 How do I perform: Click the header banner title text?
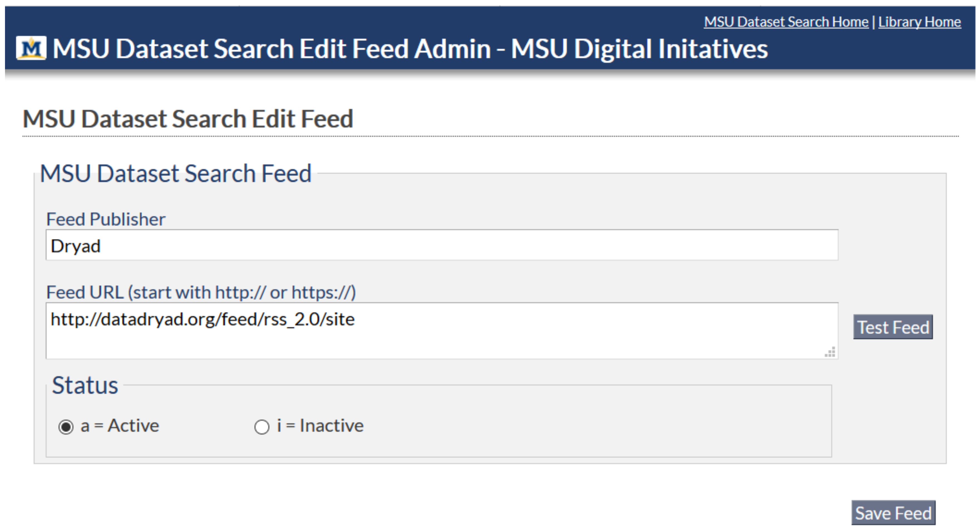(410, 49)
